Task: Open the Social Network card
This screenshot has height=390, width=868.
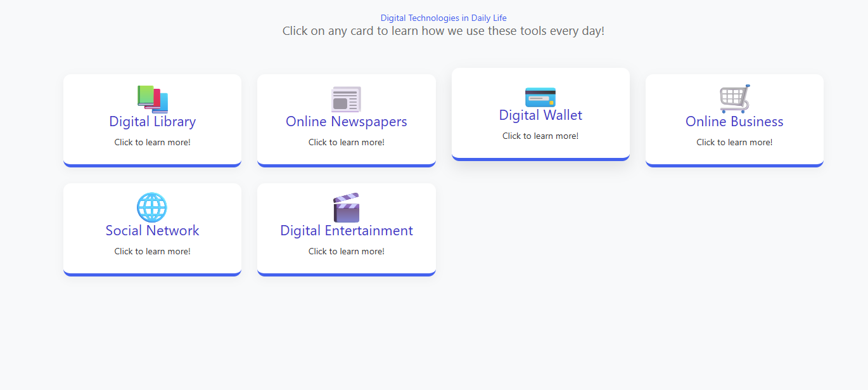Action: click(x=152, y=230)
